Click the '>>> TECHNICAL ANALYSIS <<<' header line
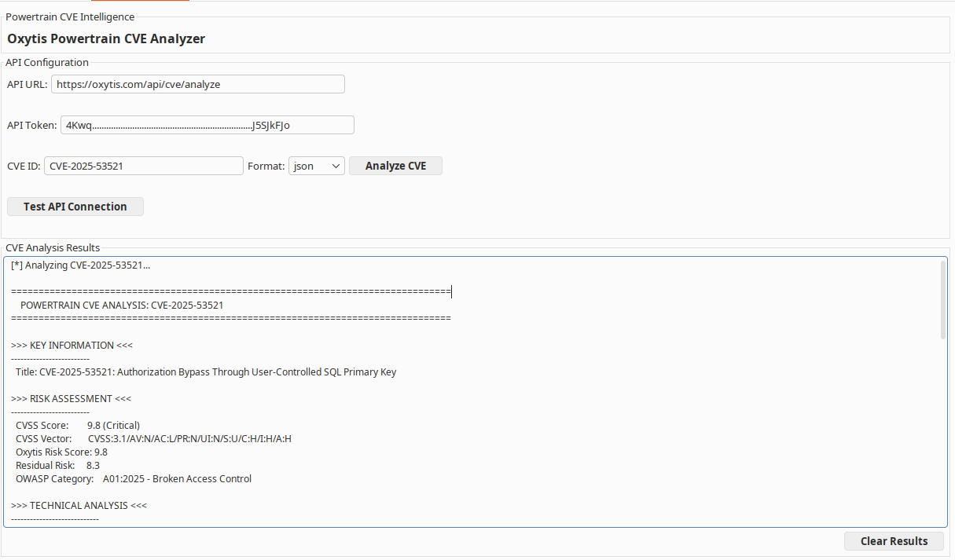The image size is (955, 560). [x=79, y=506]
